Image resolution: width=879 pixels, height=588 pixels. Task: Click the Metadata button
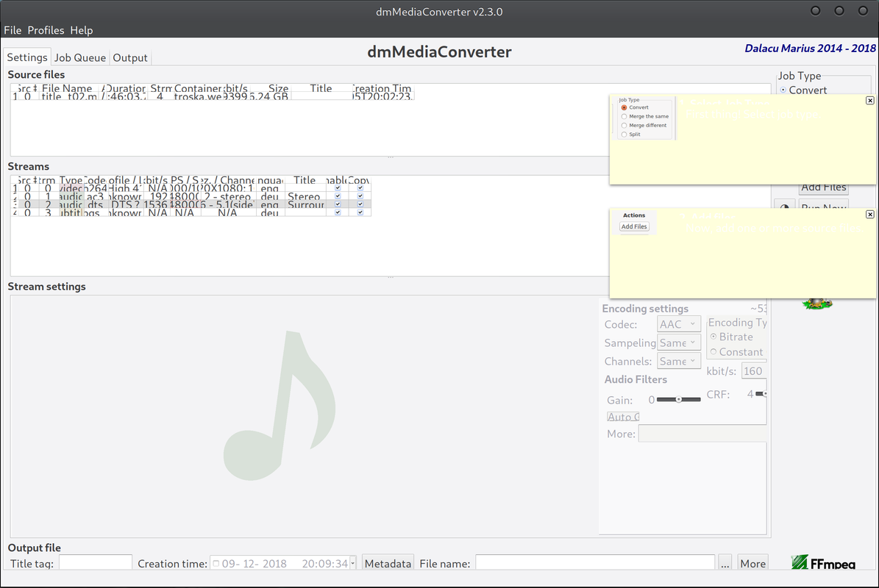click(388, 563)
